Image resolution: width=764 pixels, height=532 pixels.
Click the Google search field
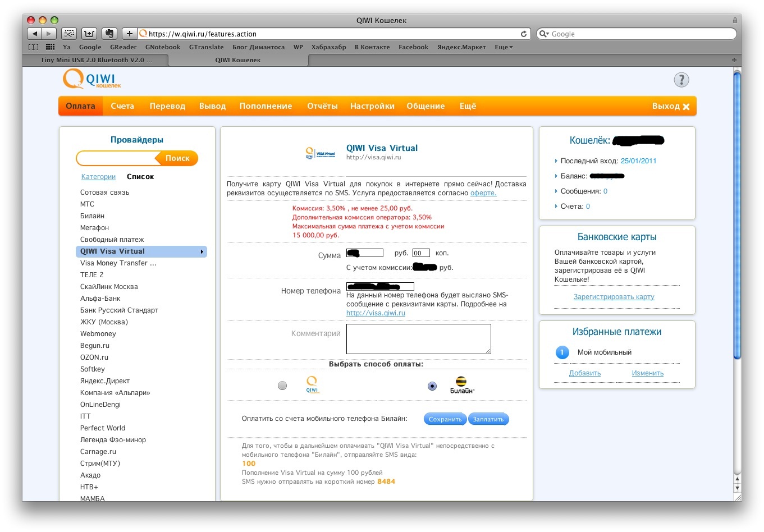[x=636, y=34]
